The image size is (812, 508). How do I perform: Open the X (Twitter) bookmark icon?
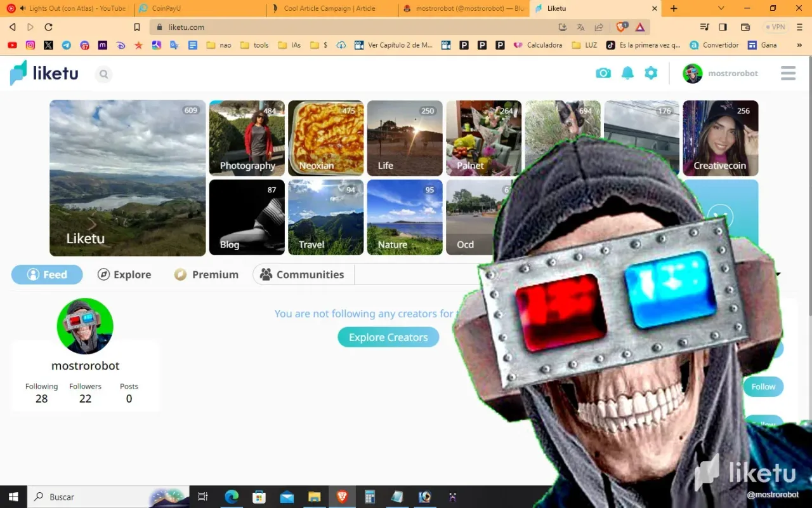pos(48,45)
